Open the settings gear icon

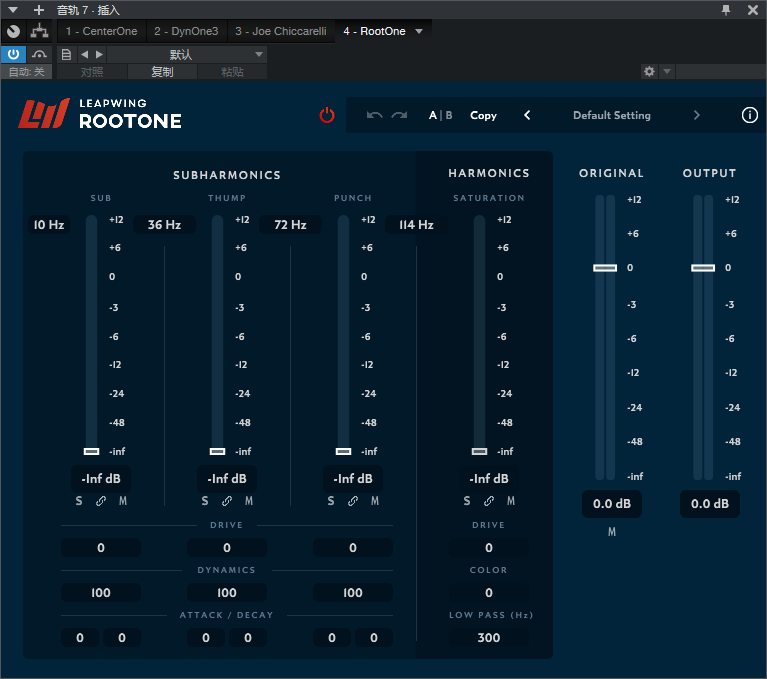pos(649,71)
